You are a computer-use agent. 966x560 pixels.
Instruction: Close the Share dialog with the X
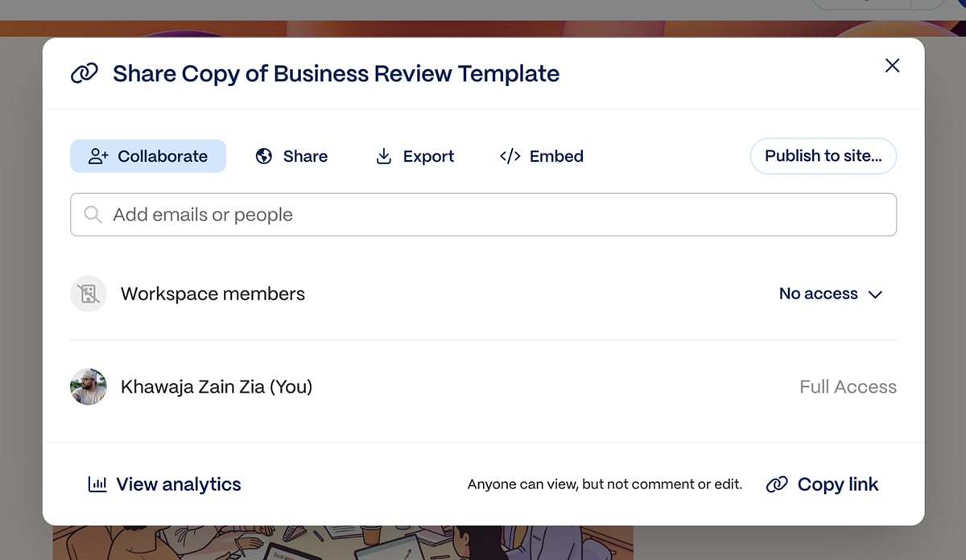point(892,66)
